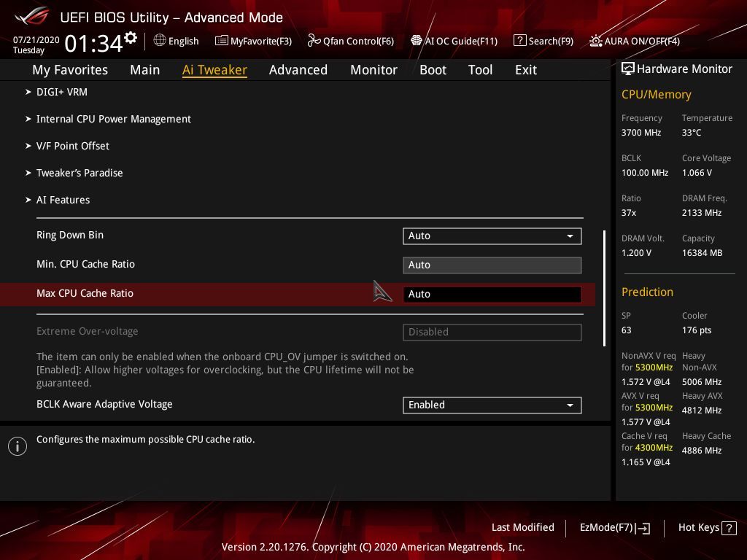Open BCLK Aware Adaptive Voltage dropdown
The height and width of the screenshot is (560, 747).
(492, 405)
